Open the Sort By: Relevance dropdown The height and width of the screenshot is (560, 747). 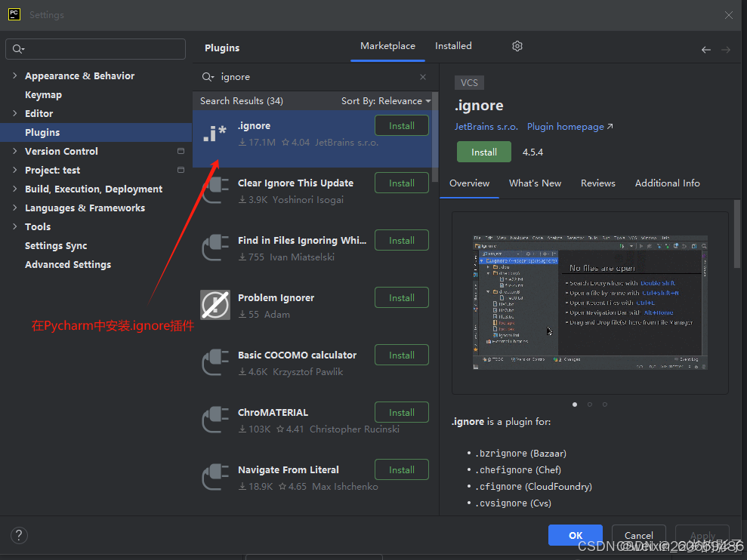[x=386, y=101]
